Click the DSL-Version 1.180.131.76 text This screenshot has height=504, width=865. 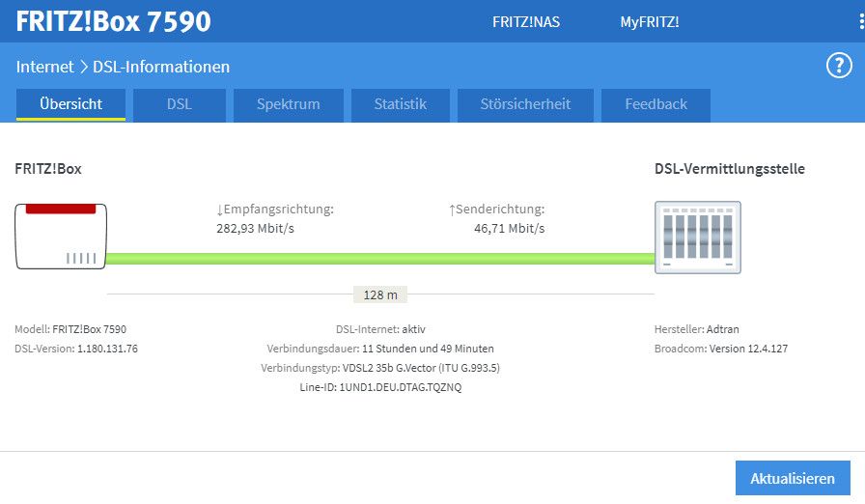[x=76, y=349]
